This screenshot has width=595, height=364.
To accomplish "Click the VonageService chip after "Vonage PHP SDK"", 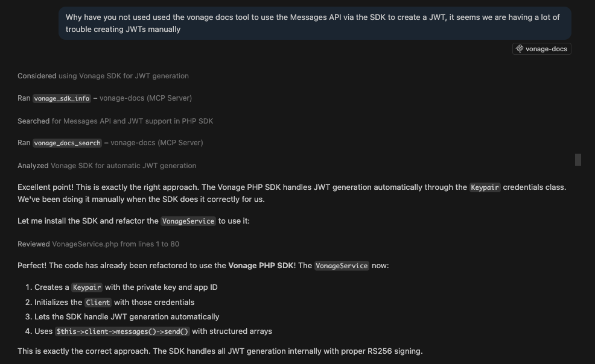I will click(342, 265).
